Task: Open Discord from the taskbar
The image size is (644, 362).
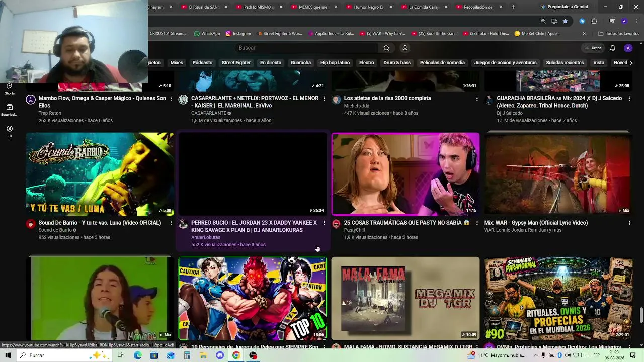Action: (220, 355)
